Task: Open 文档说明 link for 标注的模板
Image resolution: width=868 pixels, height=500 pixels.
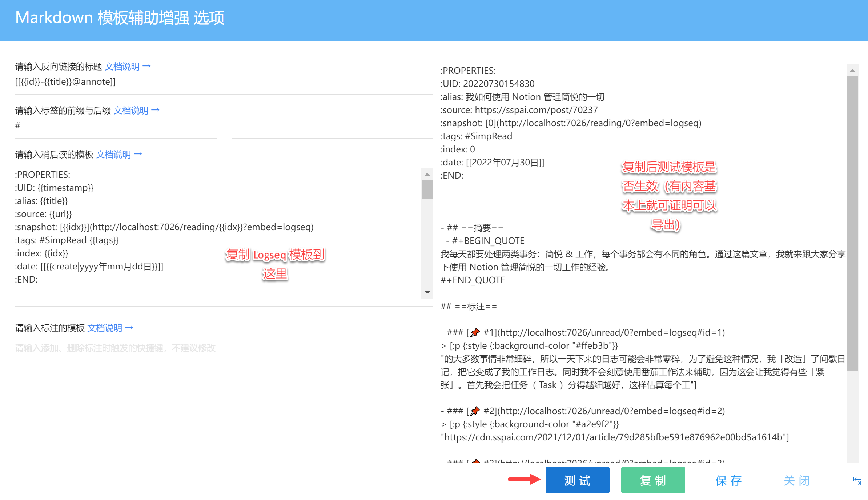Action: (110, 328)
